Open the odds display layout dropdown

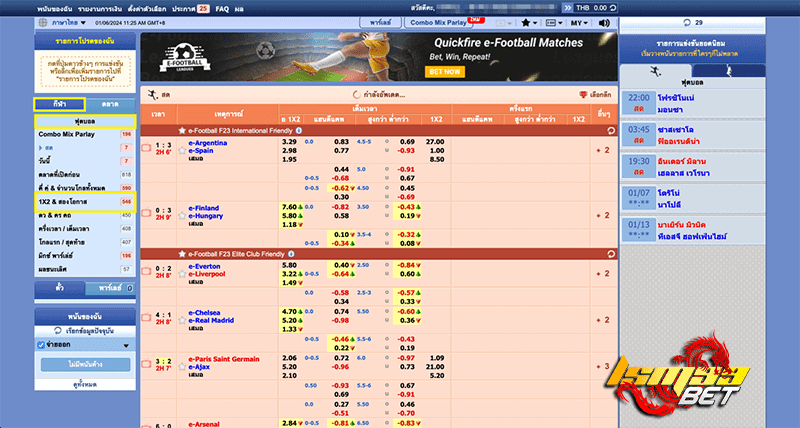(554, 23)
